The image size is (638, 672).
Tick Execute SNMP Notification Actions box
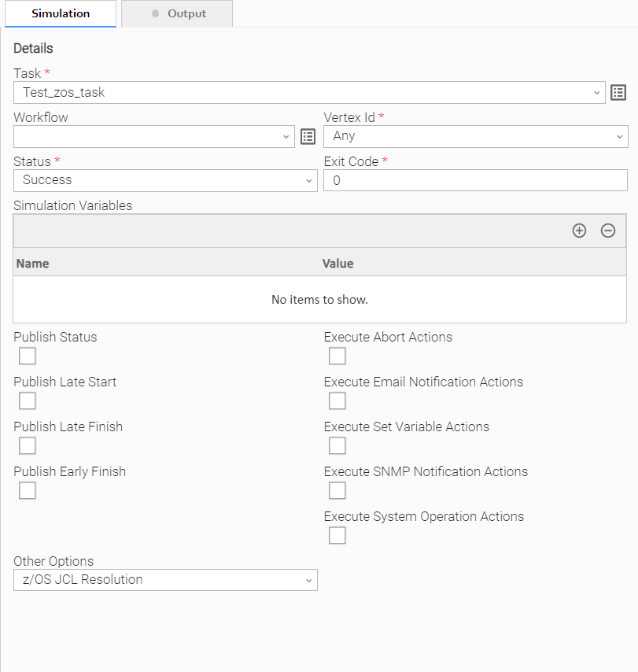click(x=337, y=491)
